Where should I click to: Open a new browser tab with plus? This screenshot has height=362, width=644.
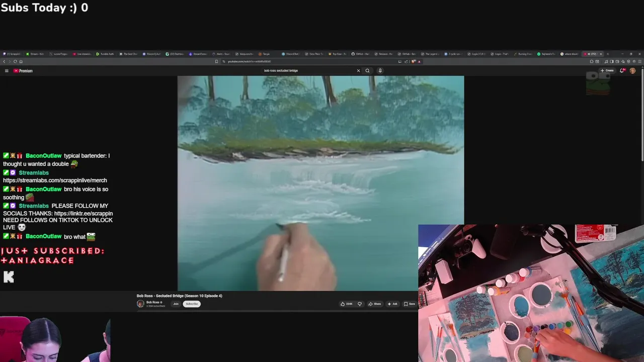click(x=608, y=54)
